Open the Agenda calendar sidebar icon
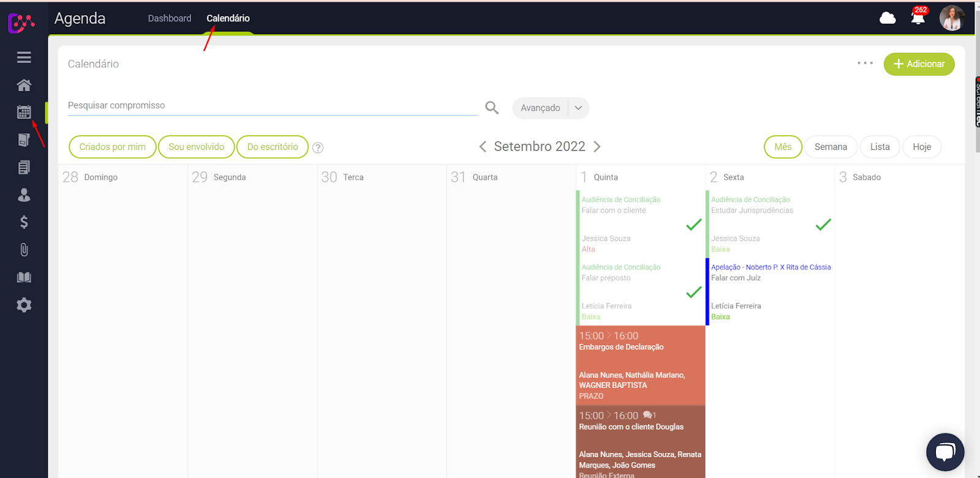This screenshot has height=478, width=980. coord(24,112)
